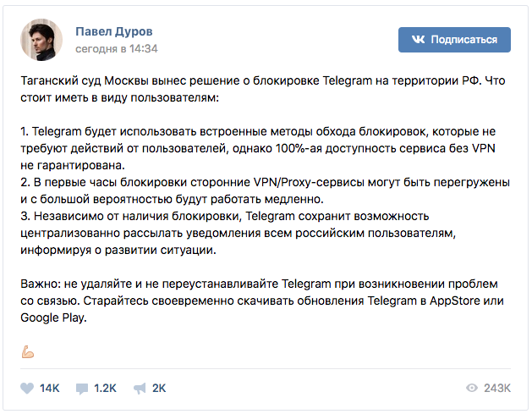Click the 14K likes counter
The width and height of the screenshot is (532, 414).
coord(50,389)
